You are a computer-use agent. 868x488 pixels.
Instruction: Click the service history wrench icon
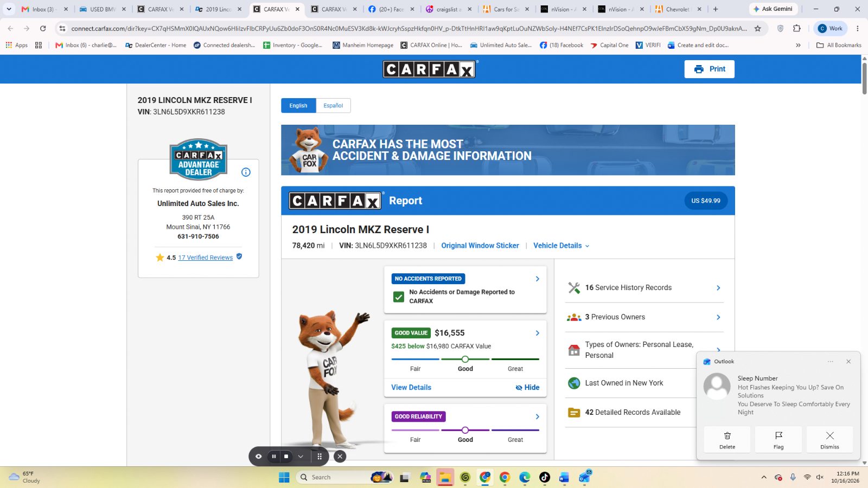click(x=574, y=288)
